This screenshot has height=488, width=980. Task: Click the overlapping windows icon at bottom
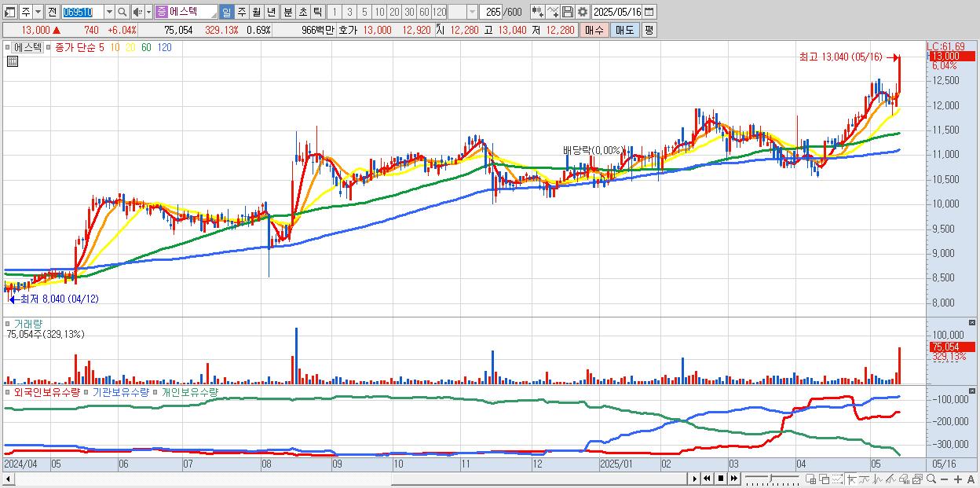click(825, 479)
